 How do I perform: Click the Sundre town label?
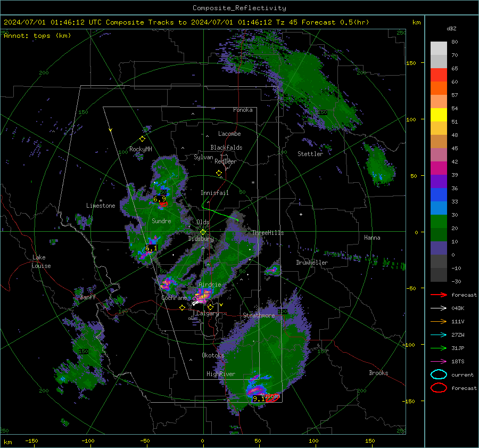pyautogui.click(x=161, y=221)
